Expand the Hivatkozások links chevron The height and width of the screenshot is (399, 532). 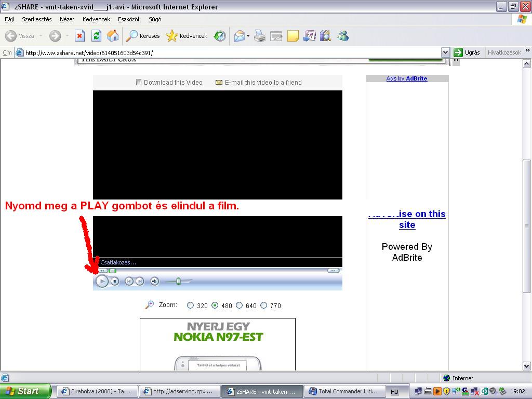(x=527, y=51)
